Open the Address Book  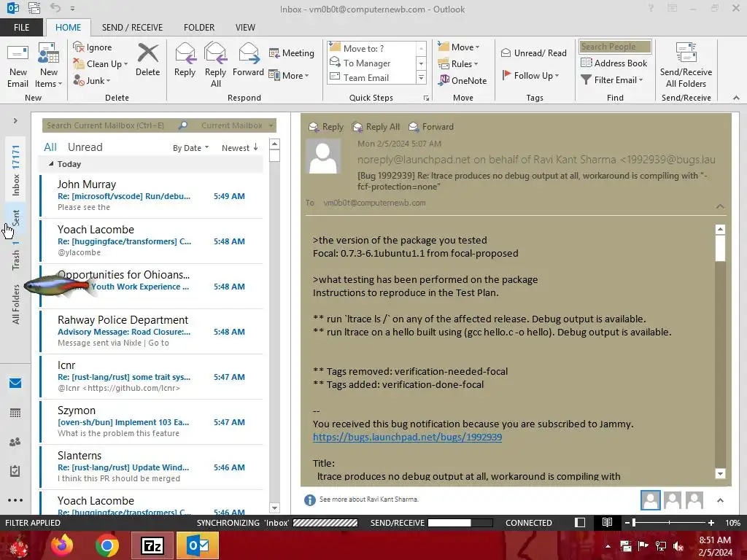click(x=614, y=63)
